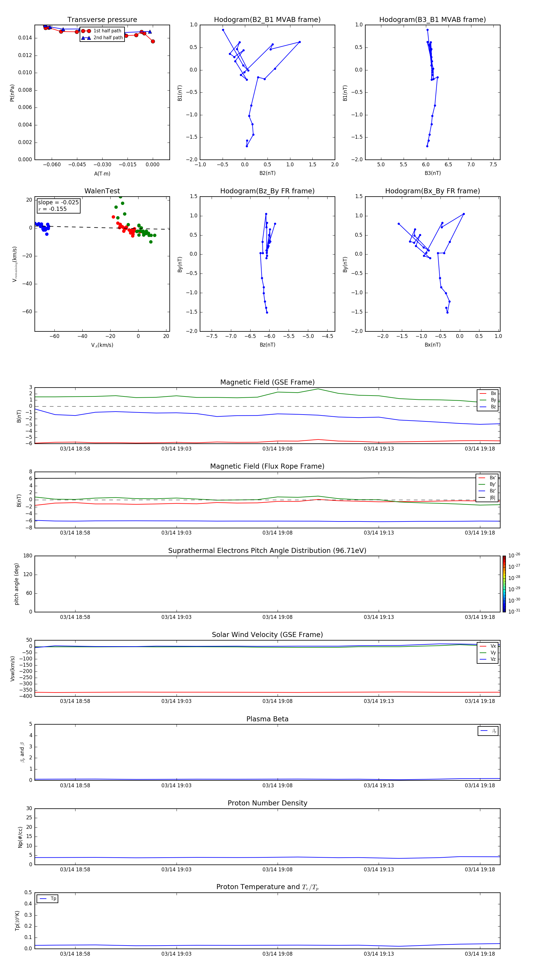
Task: Click "03/14 18:58" tick under GSE magnetic field
Action: (x=75, y=448)
